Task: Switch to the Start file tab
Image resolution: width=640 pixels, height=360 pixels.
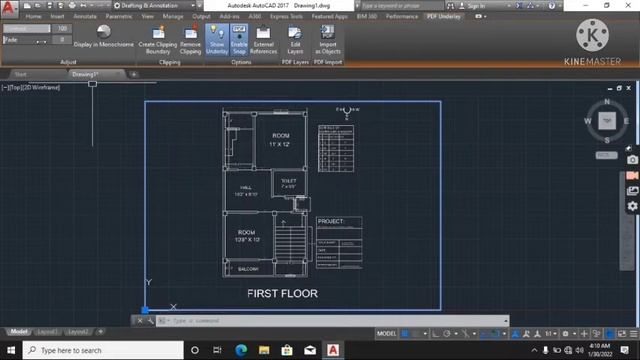Action: [21, 74]
